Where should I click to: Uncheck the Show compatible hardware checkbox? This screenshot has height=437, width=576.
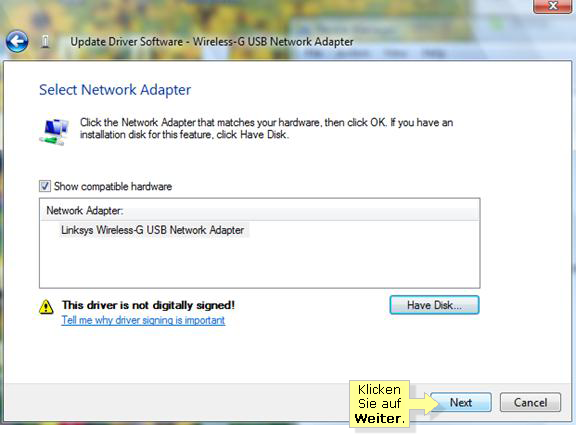[45, 186]
